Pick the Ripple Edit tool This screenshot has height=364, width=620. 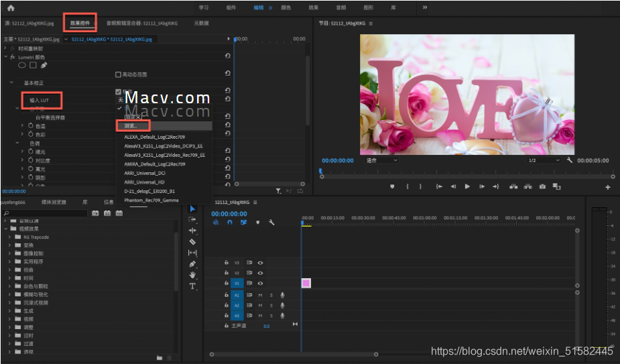tap(192, 231)
